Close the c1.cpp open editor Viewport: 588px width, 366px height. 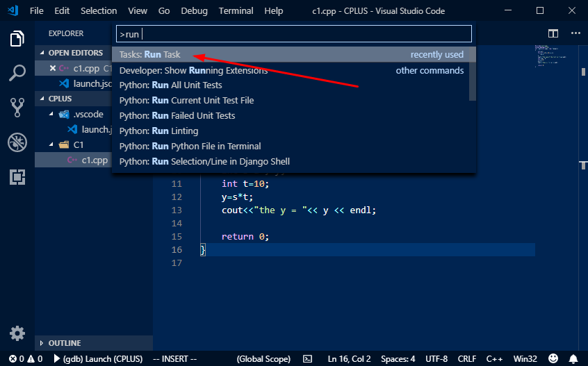click(x=53, y=68)
